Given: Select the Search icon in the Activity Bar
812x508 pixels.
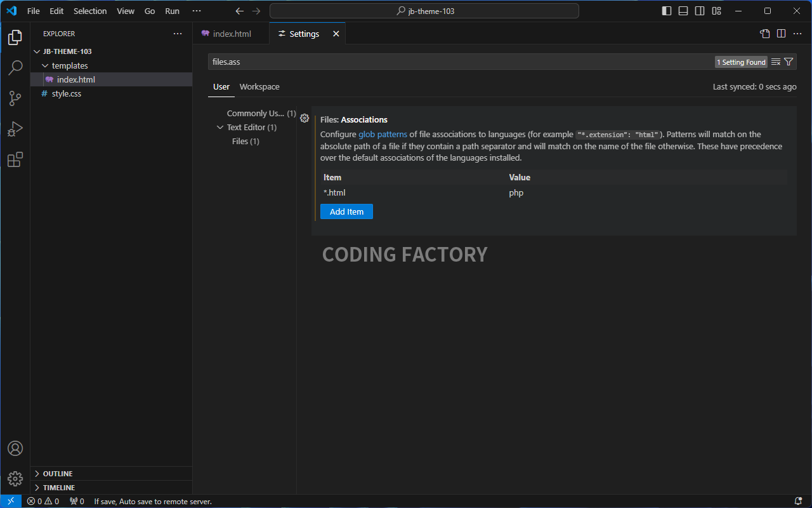Looking at the screenshot, I should tap(15, 67).
